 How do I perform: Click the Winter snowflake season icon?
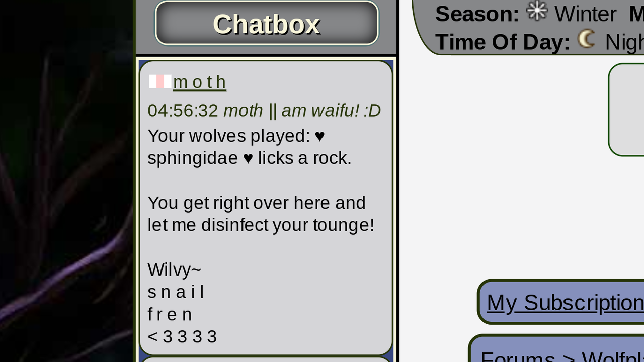pos(537,11)
